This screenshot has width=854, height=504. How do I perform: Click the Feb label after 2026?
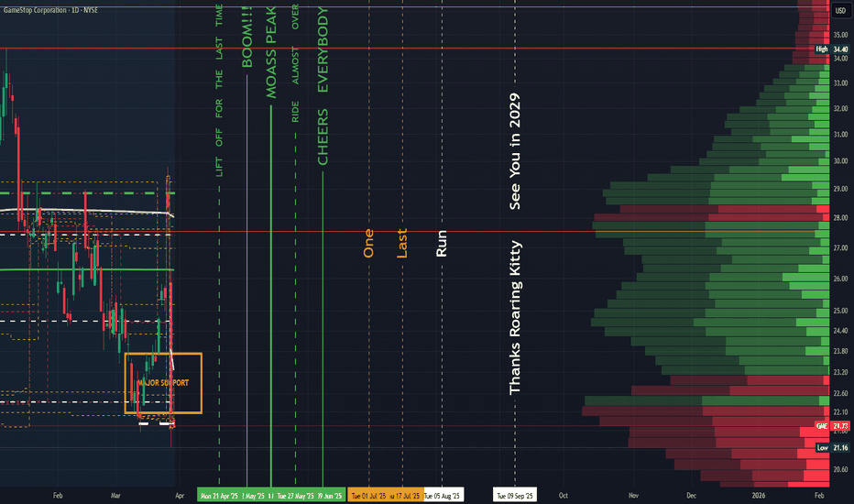click(819, 495)
